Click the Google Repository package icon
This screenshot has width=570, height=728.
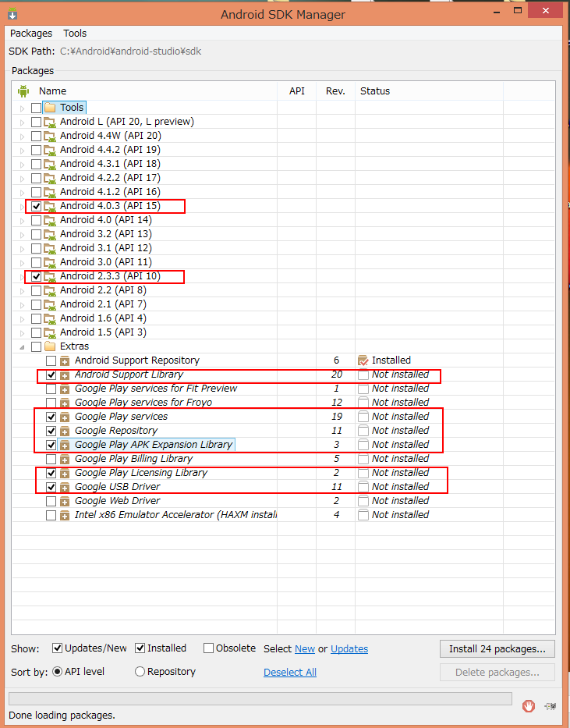tap(65, 431)
